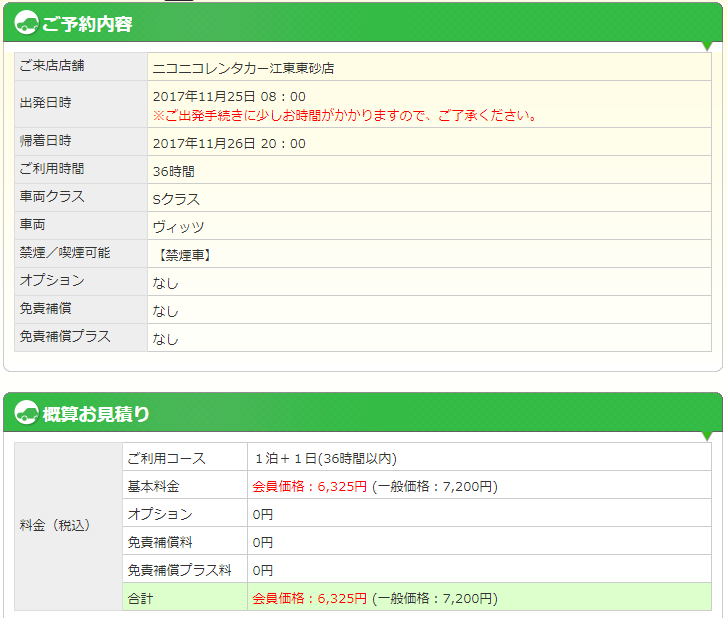Click the ご予約内容 section heading

coord(87,24)
